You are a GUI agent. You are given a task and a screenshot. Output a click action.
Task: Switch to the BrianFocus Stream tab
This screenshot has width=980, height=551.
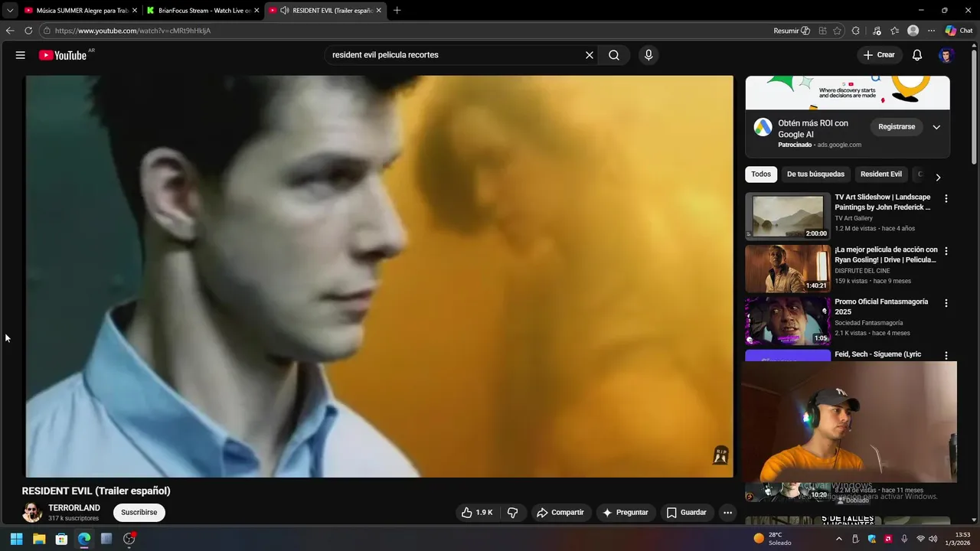pos(202,10)
